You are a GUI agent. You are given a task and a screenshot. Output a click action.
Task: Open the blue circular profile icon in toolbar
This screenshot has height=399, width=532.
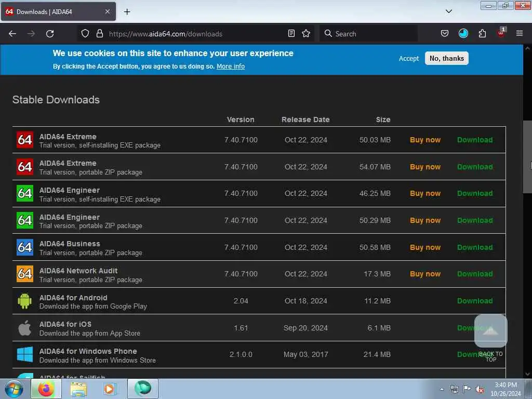coord(463,34)
